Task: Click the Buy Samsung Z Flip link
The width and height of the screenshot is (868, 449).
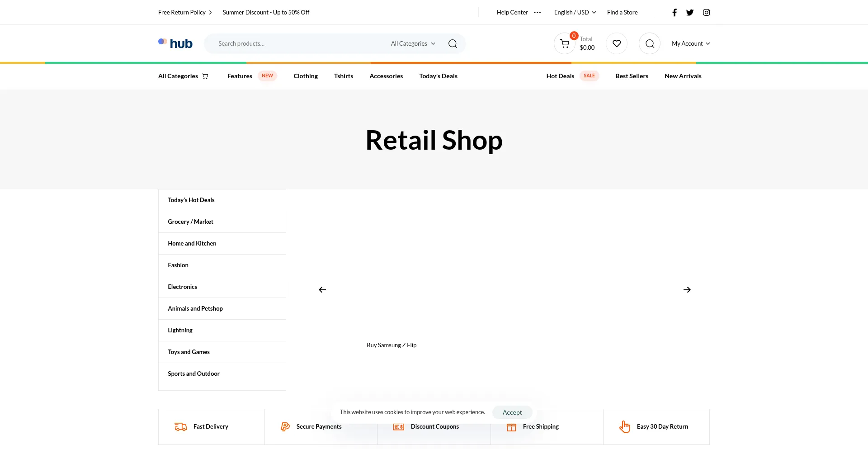Action: pyautogui.click(x=392, y=345)
